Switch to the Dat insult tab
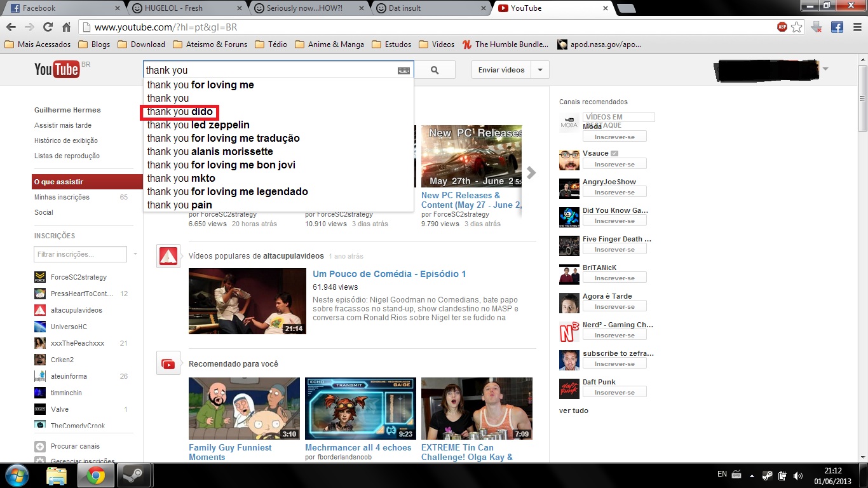Screen dimensions: 868x488 (430, 8)
